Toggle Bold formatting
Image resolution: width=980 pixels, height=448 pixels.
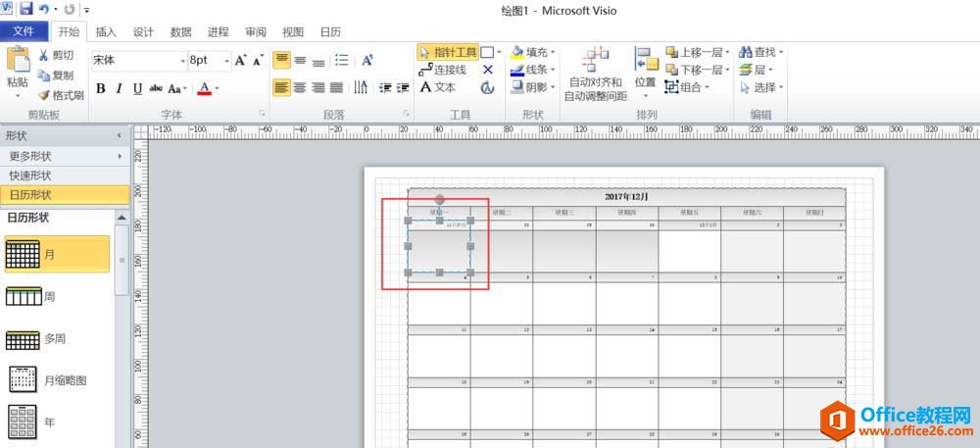pyautogui.click(x=101, y=89)
